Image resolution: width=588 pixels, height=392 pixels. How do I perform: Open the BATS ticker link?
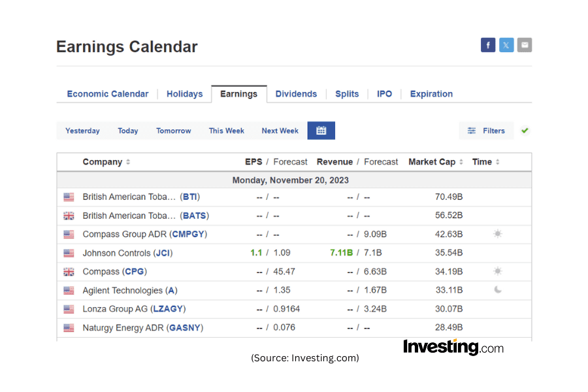point(194,216)
